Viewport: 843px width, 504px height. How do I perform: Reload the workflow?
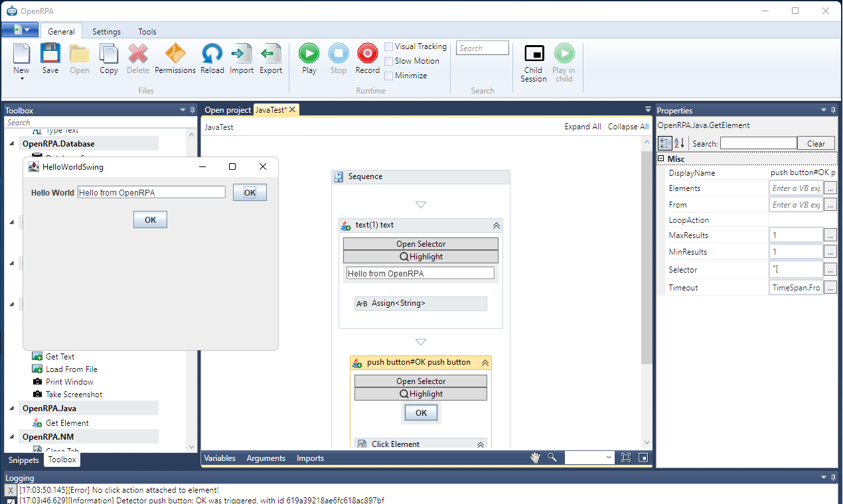(212, 59)
